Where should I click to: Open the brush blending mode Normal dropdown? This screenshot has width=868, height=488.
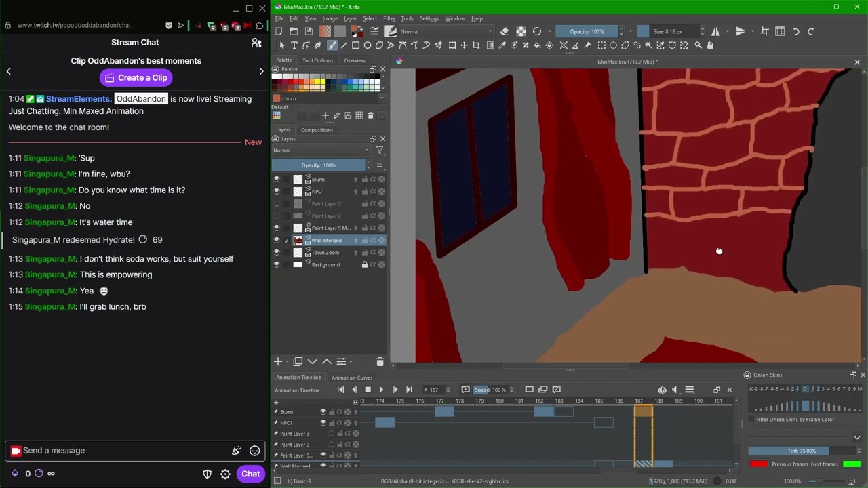(446, 31)
